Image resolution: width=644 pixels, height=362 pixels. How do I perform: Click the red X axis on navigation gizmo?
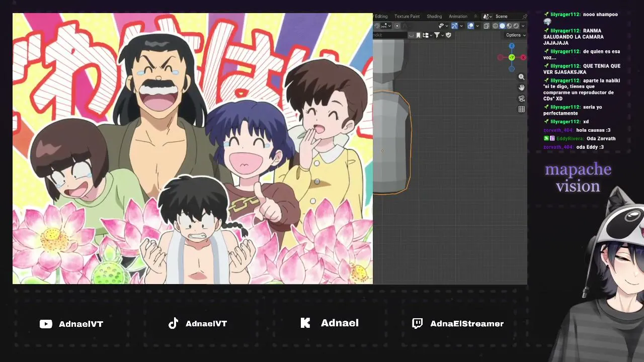(523, 57)
